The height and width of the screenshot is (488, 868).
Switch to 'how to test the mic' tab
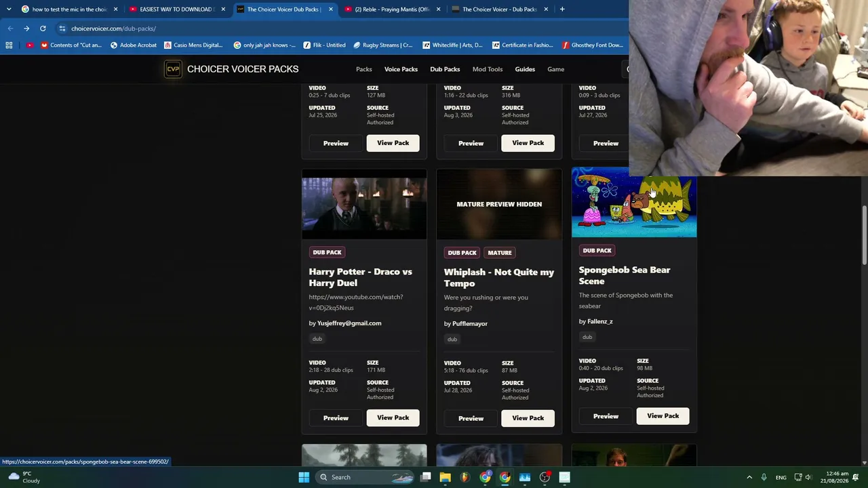pyautogui.click(x=69, y=9)
